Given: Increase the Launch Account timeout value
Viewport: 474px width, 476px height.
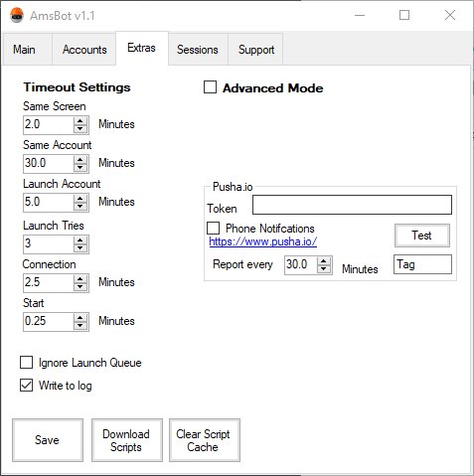Looking at the screenshot, I should click(80, 199).
